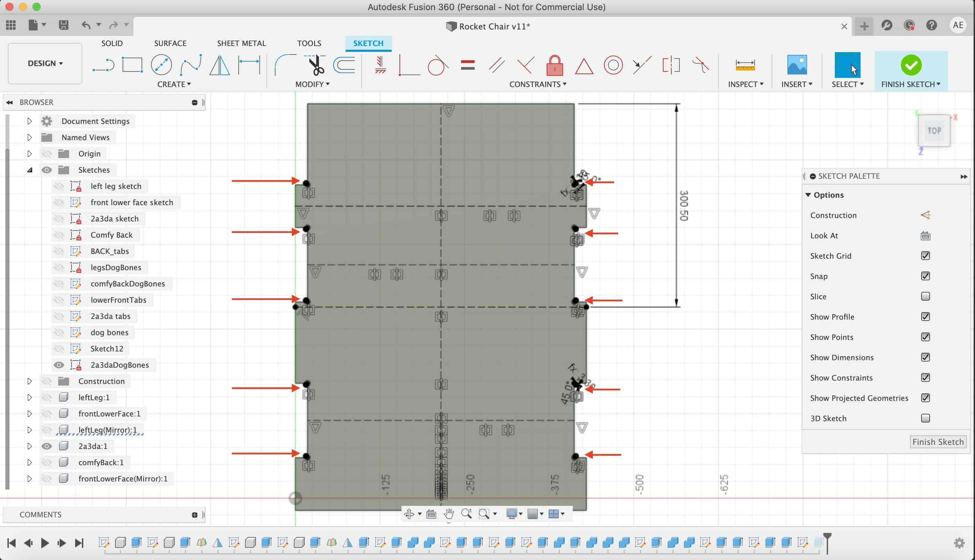Select the Line tool

[x=103, y=65]
